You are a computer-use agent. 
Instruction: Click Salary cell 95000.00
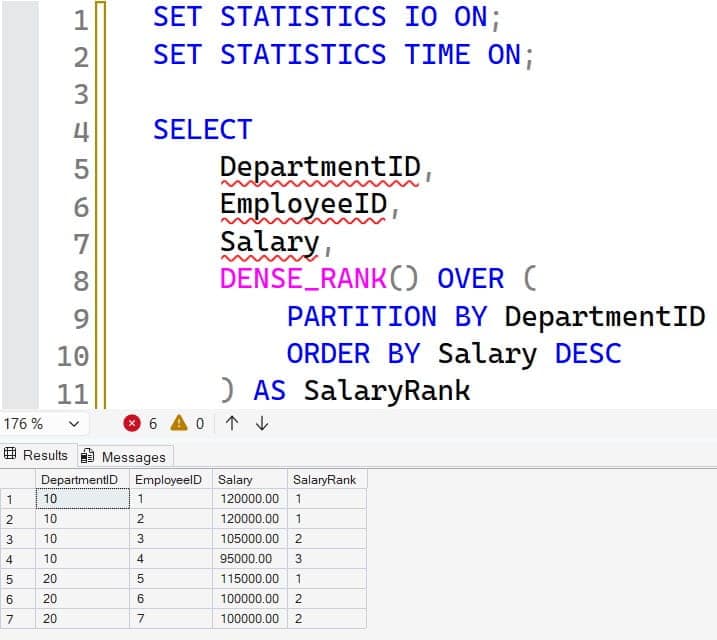(250, 559)
